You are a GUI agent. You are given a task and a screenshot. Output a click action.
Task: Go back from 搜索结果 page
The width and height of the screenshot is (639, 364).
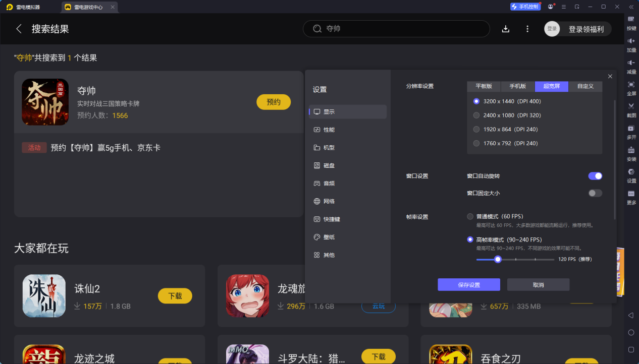click(x=19, y=29)
